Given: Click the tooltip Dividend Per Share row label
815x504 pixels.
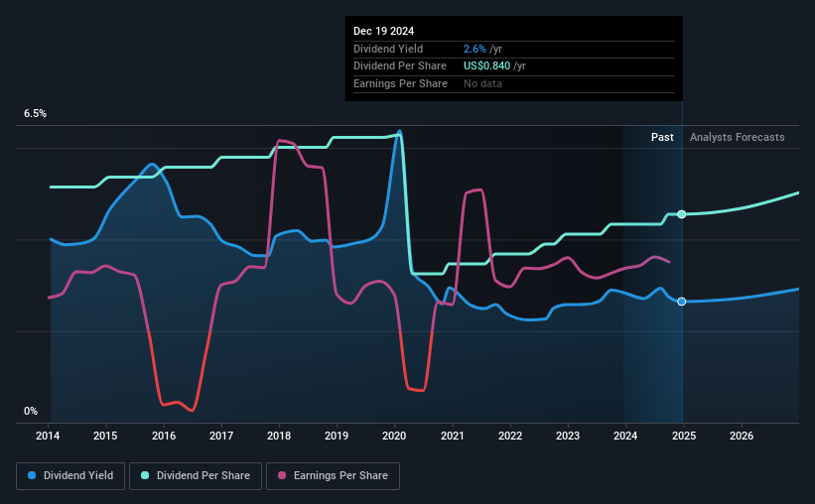Looking at the screenshot, I should (x=400, y=66).
